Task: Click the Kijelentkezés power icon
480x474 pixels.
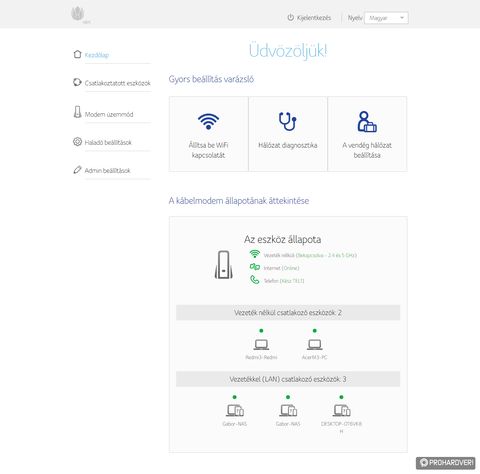Action: [291, 17]
